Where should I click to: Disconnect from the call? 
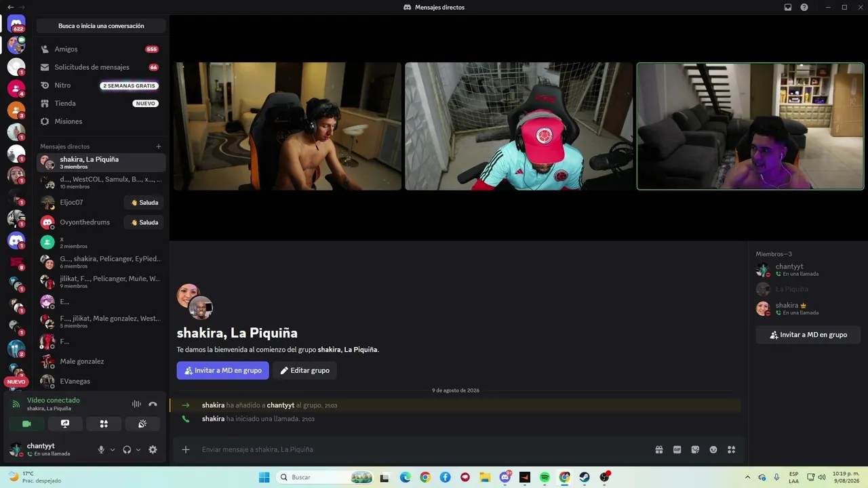[x=153, y=404]
